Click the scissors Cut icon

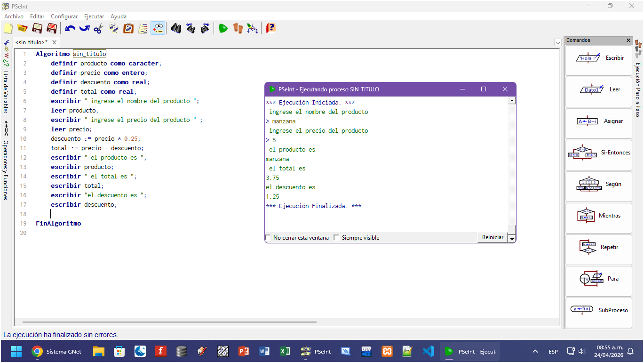coord(98,28)
